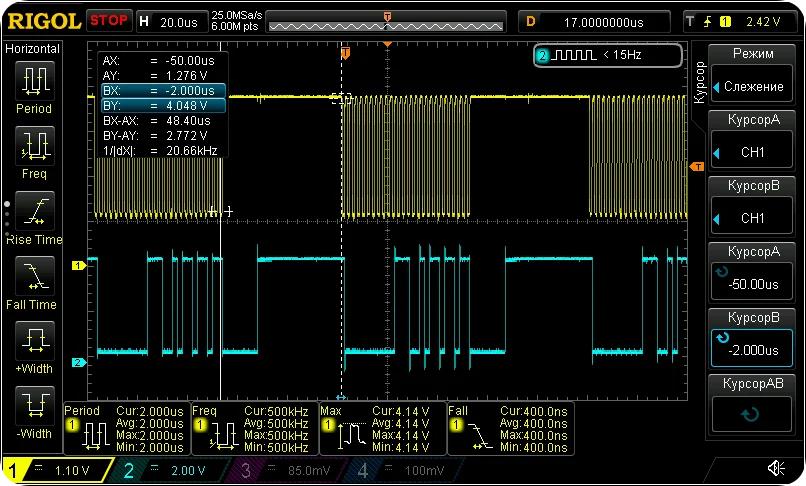Select the Fall Time measurement icon

(34, 276)
